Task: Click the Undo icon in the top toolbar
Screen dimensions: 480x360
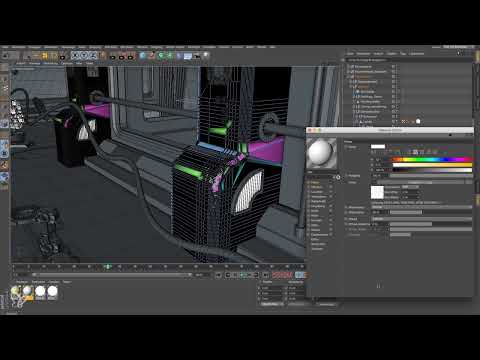Action: point(5,56)
